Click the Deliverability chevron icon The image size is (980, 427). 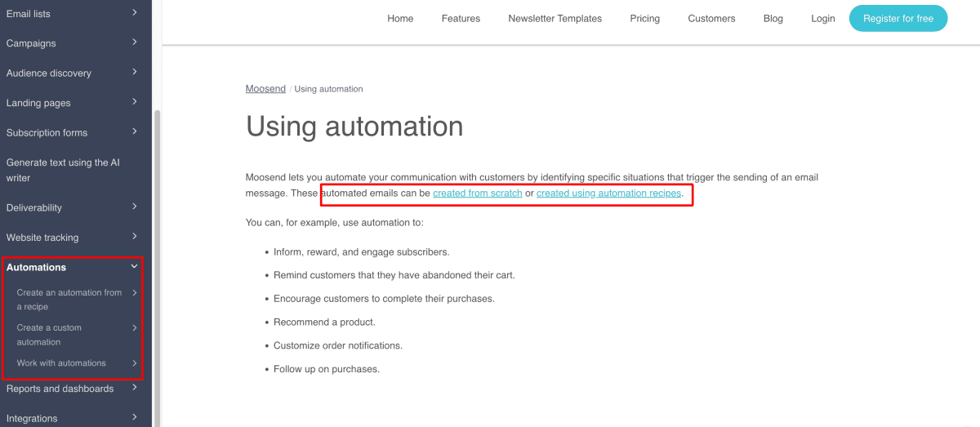point(135,207)
